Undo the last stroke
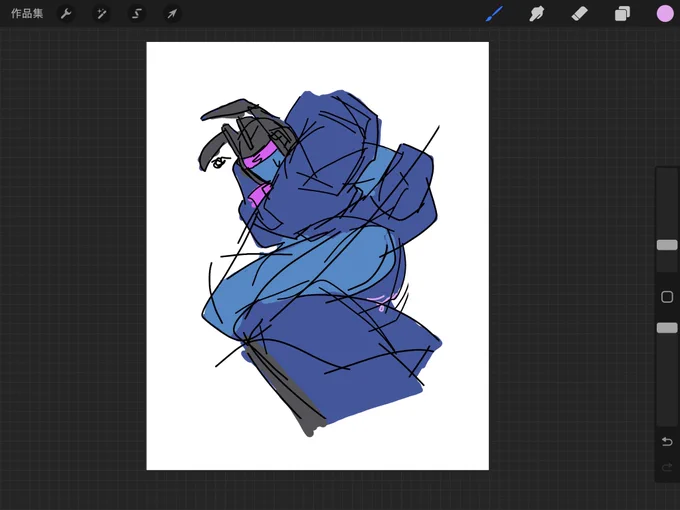This screenshot has height=510, width=680. point(667,441)
